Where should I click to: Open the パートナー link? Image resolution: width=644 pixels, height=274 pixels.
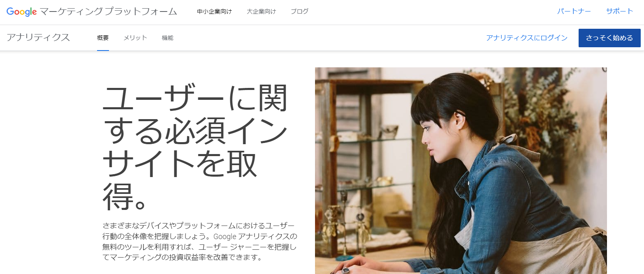574,12
